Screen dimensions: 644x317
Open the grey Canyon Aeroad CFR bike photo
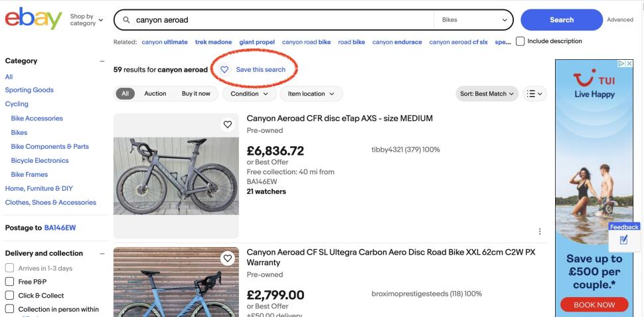[176, 176]
